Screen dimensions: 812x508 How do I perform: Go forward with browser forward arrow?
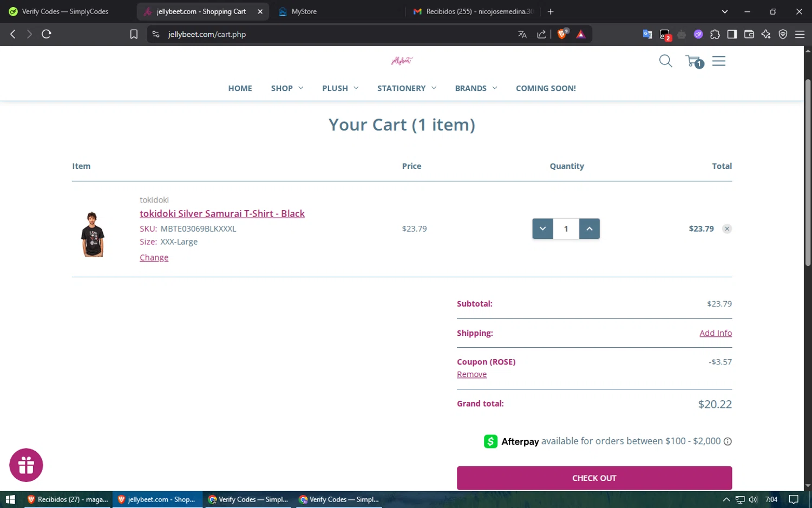[29, 34]
